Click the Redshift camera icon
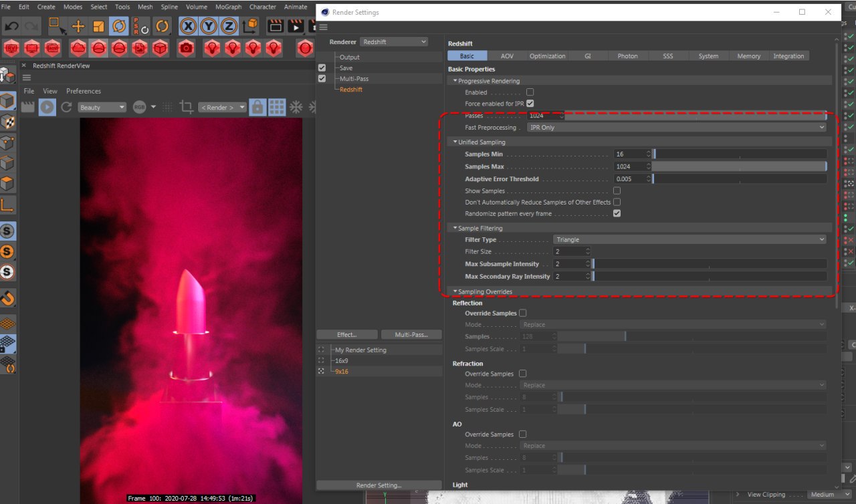Screen dimensions: 856x504 tap(186, 48)
